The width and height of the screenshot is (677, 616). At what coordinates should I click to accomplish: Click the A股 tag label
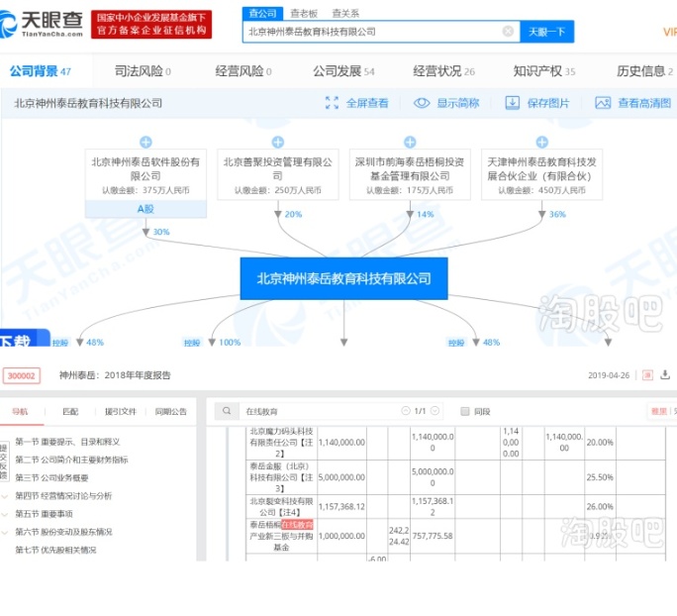145,209
